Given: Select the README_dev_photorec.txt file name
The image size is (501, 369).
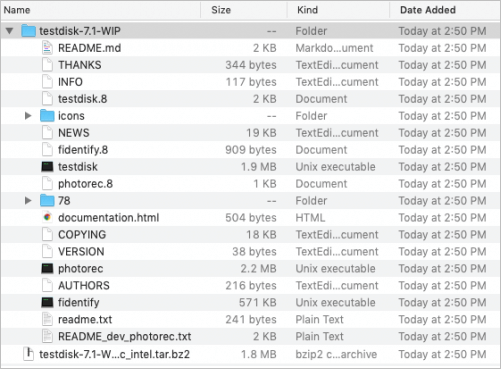Looking at the screenshot, I should (x=125, y=337).
